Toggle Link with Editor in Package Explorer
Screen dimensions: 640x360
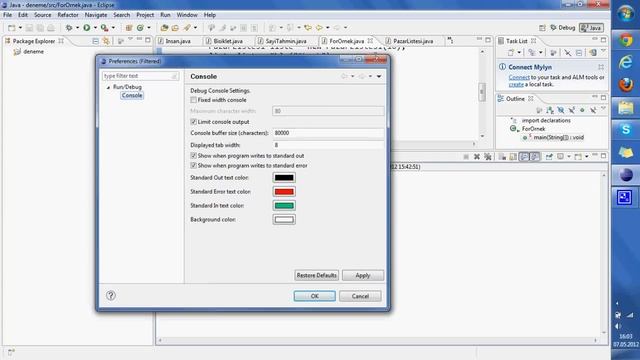pos(106,41)
